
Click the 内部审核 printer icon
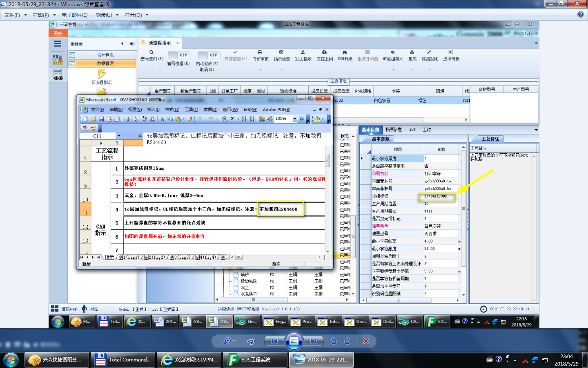click(x=260, y=52)
